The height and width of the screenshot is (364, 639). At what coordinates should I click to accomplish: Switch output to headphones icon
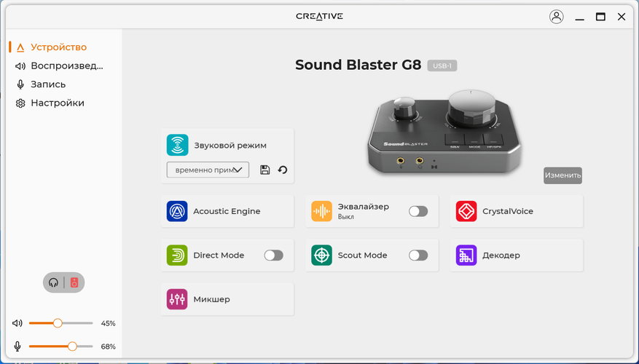click(x=53, y=282)
